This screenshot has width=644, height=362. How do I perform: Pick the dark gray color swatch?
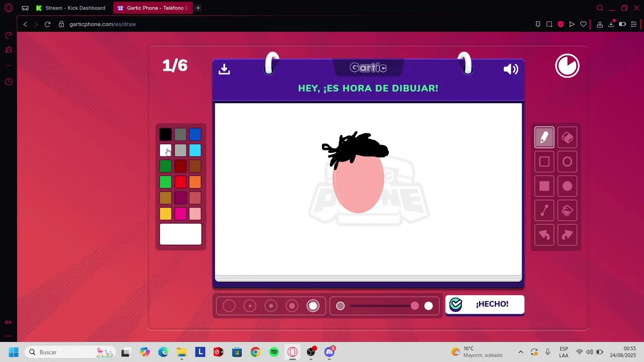click(x=180, y=134)
